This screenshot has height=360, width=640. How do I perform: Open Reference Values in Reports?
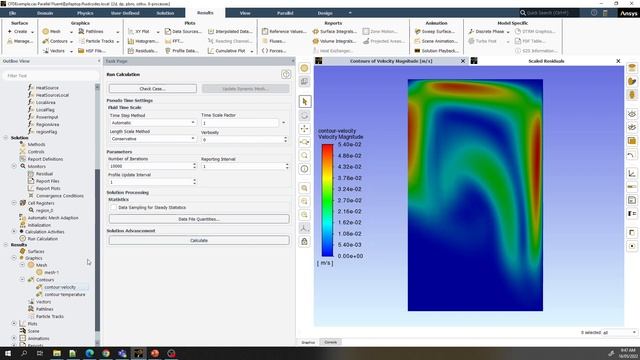[284, 31]
